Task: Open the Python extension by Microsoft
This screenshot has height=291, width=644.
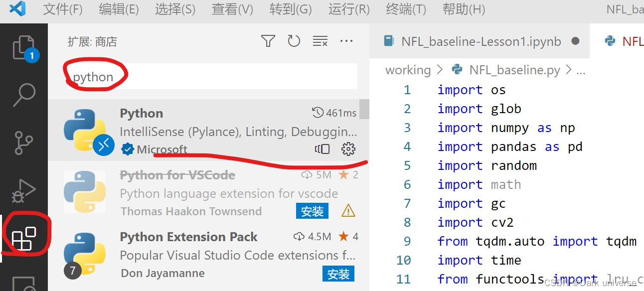Action: click(208, 130)
